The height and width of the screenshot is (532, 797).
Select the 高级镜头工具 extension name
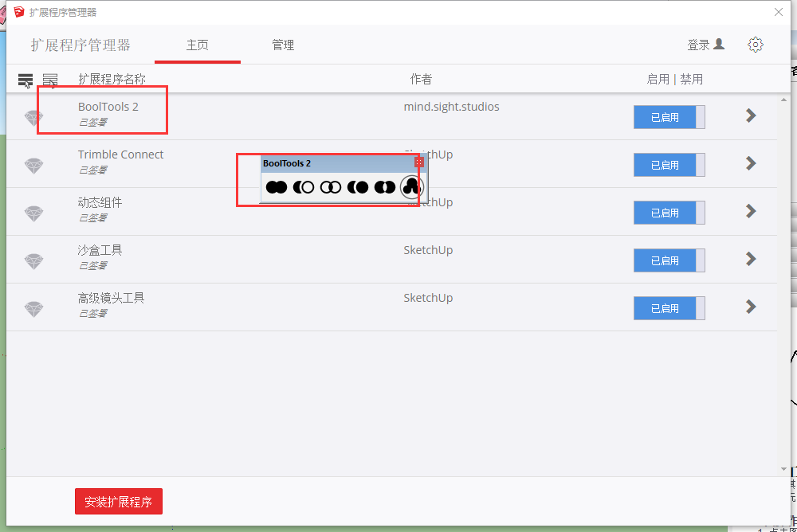pyautogui.click(x=111, y=298)
